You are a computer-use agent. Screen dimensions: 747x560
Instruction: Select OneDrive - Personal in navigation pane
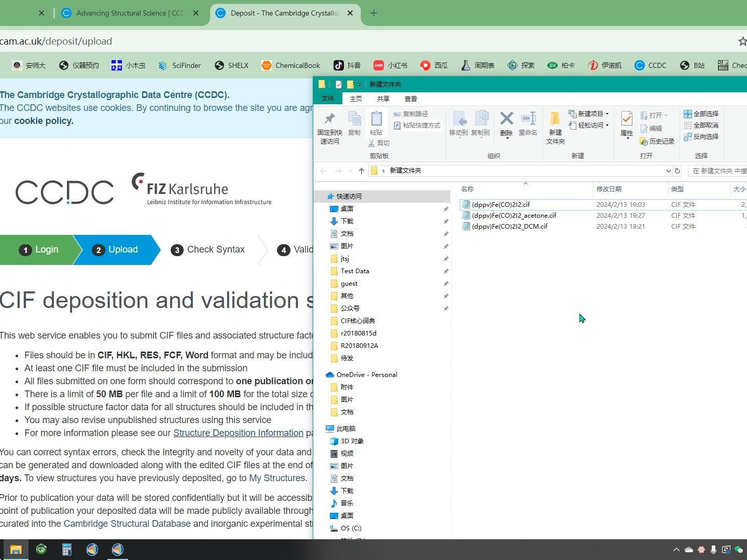(x=366, y=375)
